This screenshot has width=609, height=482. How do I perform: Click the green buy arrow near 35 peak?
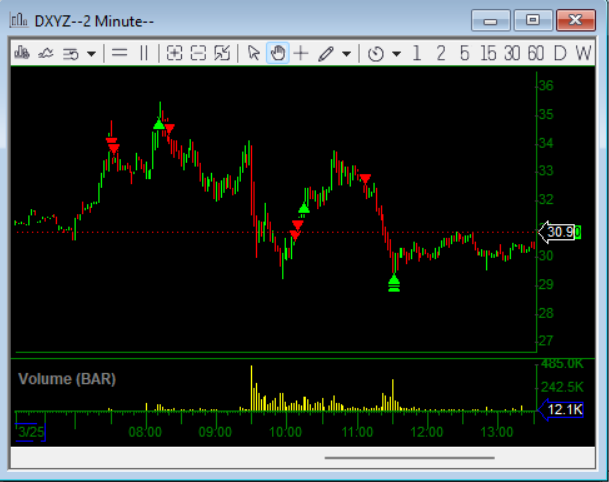(158, 124)
